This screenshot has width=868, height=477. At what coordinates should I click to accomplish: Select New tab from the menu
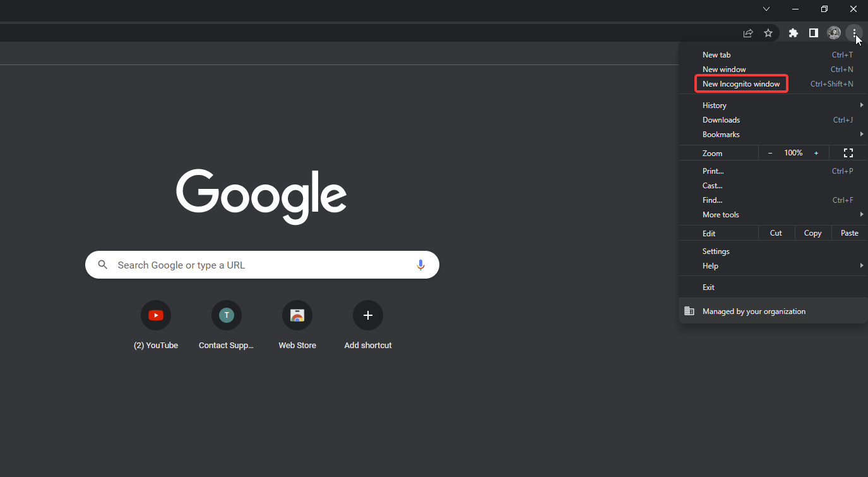tap(773, 55)
